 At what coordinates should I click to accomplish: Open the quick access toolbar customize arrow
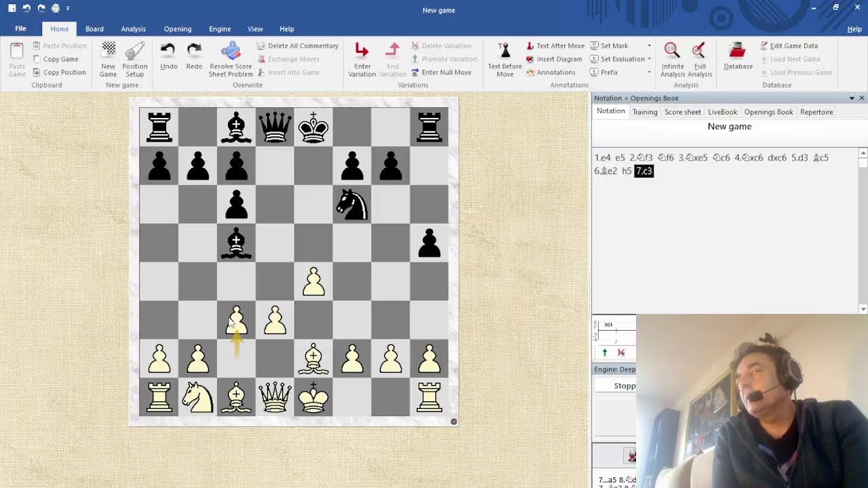(x=68, y=8)
